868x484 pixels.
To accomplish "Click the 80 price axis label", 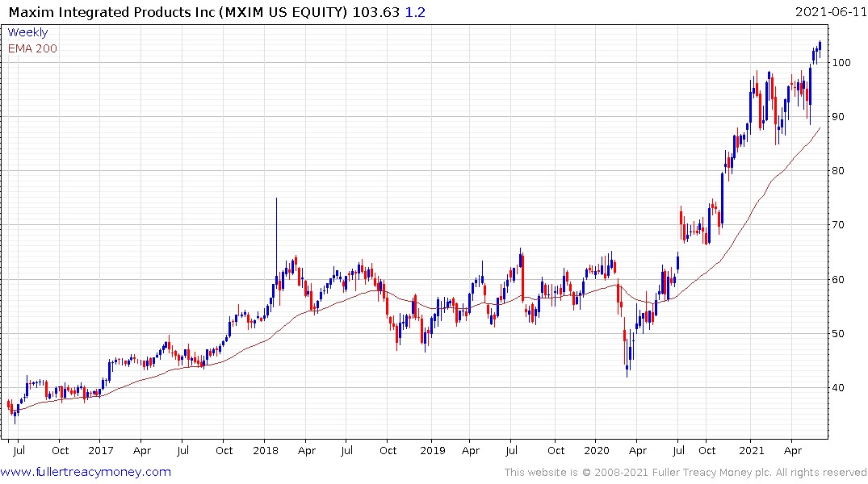I will [839, 171].
